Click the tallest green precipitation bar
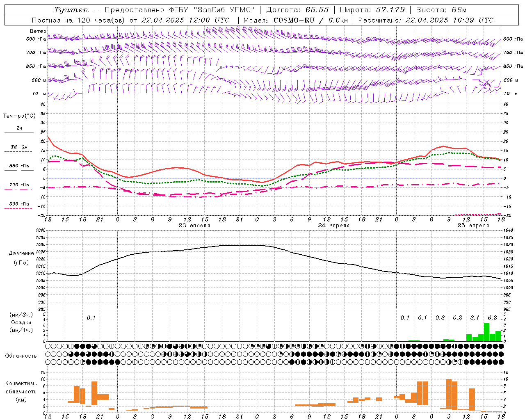The image size is (525, 420). click(x=486, y=332)
